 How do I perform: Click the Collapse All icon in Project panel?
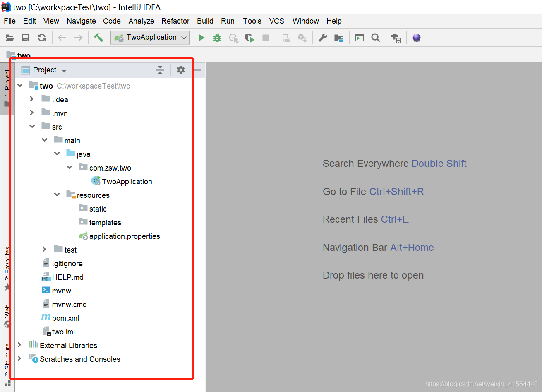[160, 70]
